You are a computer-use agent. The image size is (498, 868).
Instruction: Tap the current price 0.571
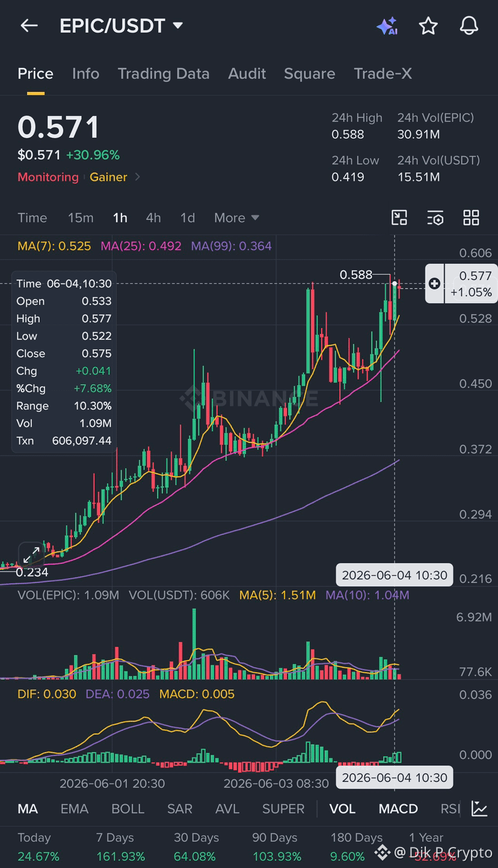[58, 127]
